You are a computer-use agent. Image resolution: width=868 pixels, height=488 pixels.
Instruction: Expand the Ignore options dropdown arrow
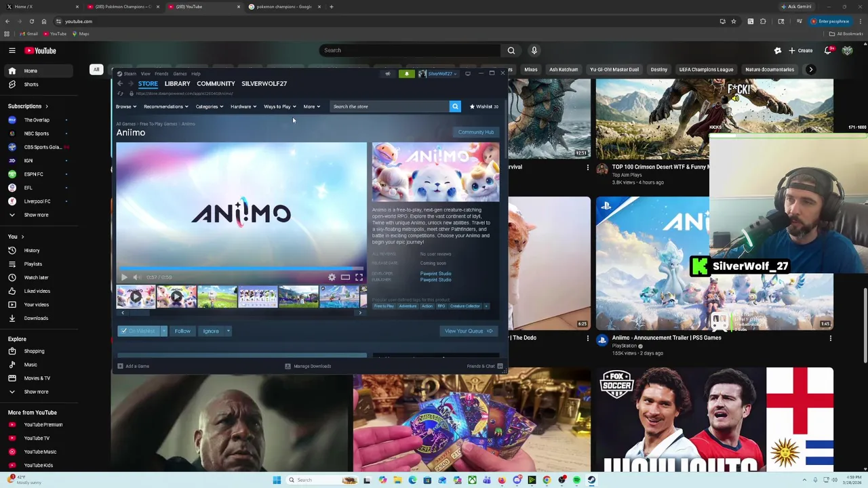(229, 331)
